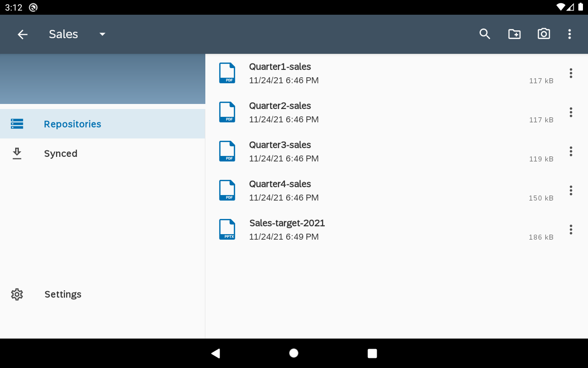
Task: Tap the Quarter3-sales PDF file icon
Action: coord(227,151)
